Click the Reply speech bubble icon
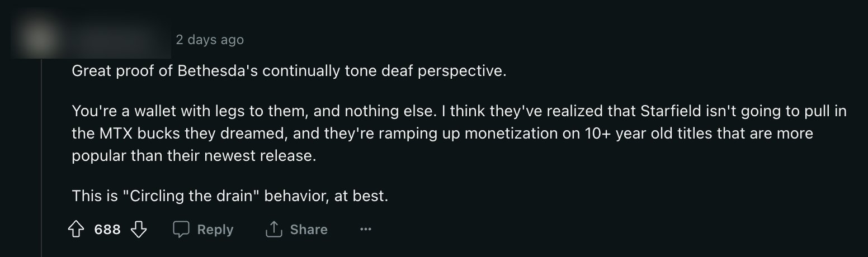 click(x=181, y=230)
